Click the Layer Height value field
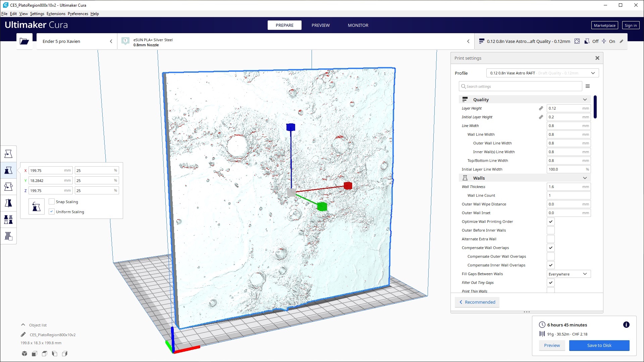The height and width of the screenshot is (362, 644). point(569,108)
